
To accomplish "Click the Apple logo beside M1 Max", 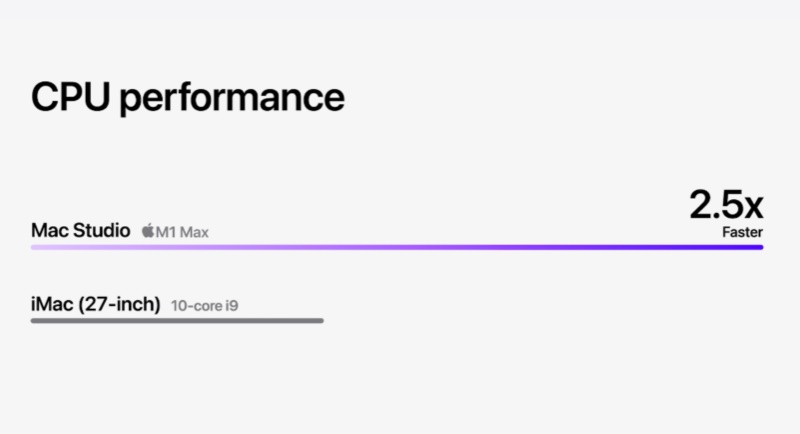I will (x=148, y=231).
